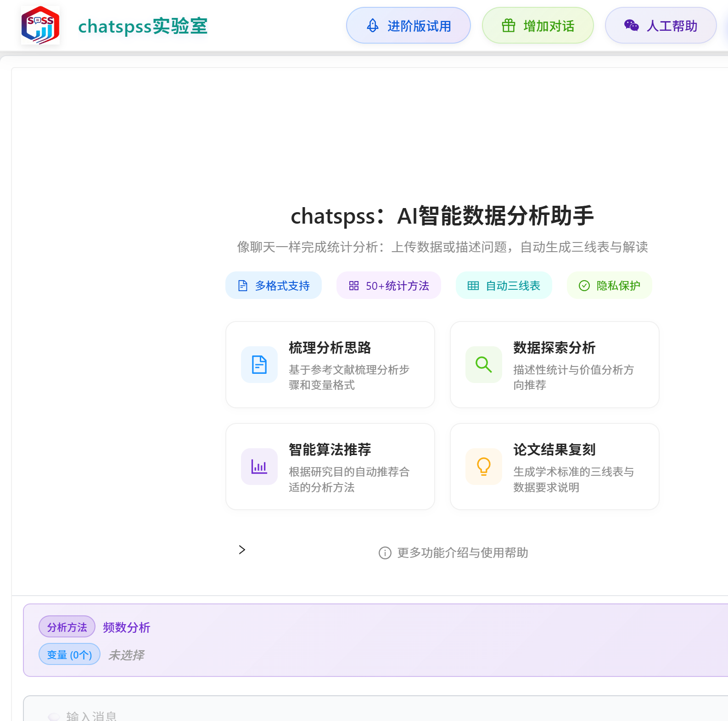
Task: Select the 隐私保护 tag
Action: tap(610, 286)
